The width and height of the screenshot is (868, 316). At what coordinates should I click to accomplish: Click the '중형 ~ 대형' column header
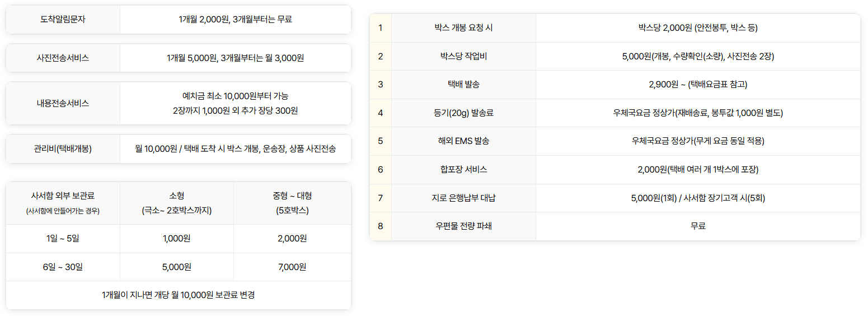point(292,196)
